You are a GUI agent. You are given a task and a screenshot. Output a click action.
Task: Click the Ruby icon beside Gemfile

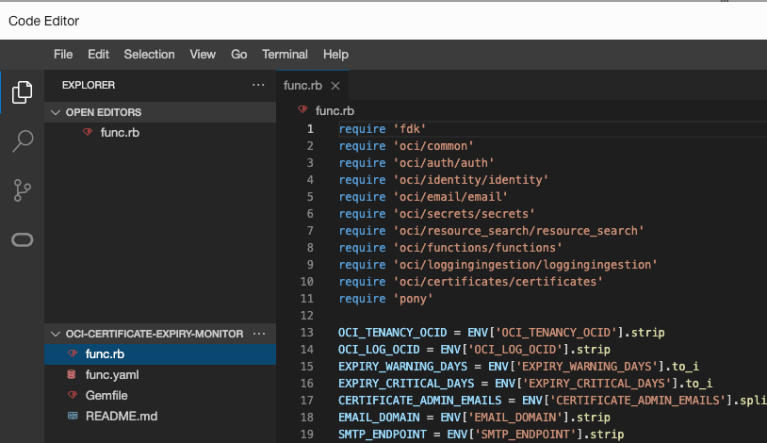point(71,395)
